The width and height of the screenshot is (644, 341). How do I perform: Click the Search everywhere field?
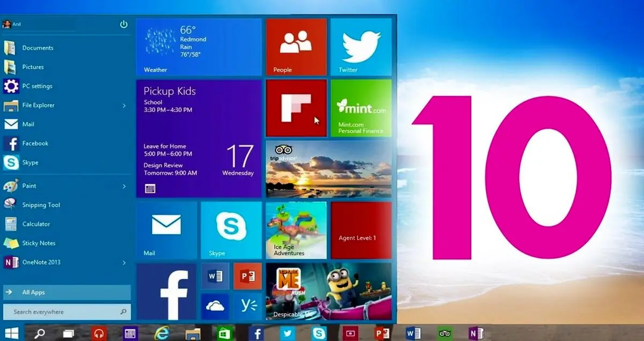tap(67, 312)
